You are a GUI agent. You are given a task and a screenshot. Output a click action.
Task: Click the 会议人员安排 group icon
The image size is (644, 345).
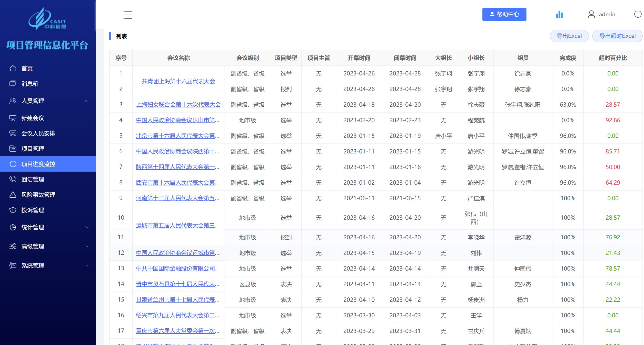[13, 133]
